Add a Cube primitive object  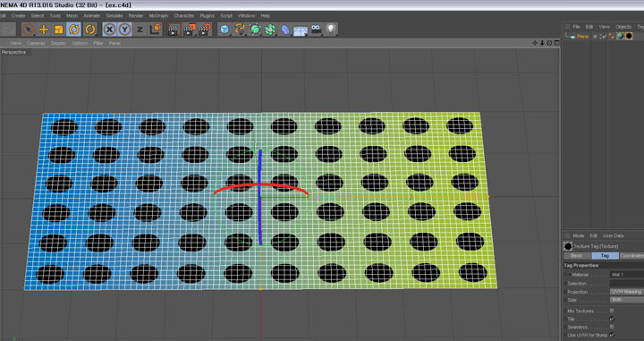[x=225, y=30]
